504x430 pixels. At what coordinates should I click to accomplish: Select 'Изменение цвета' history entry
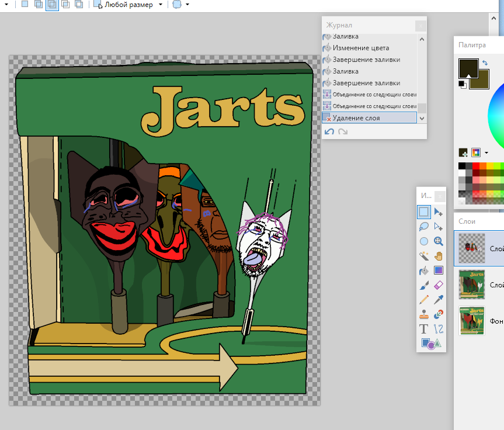coord(360,48)
